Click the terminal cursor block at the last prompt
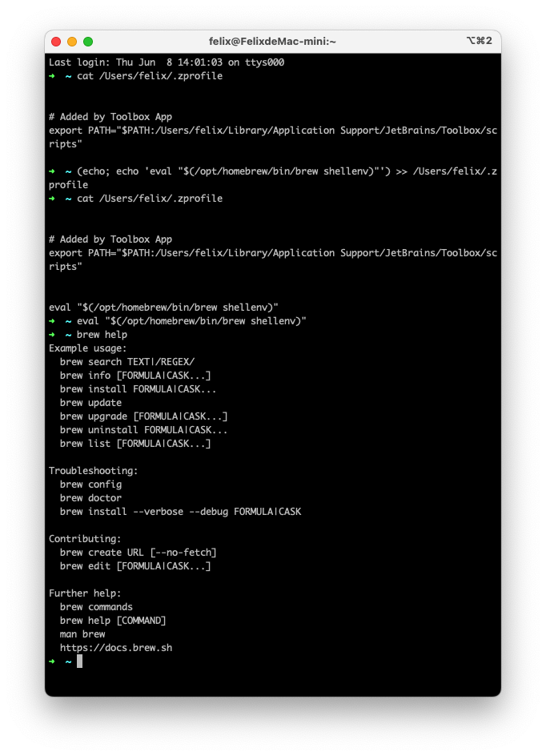Viewport: 546px width, 756px height. 79,661
